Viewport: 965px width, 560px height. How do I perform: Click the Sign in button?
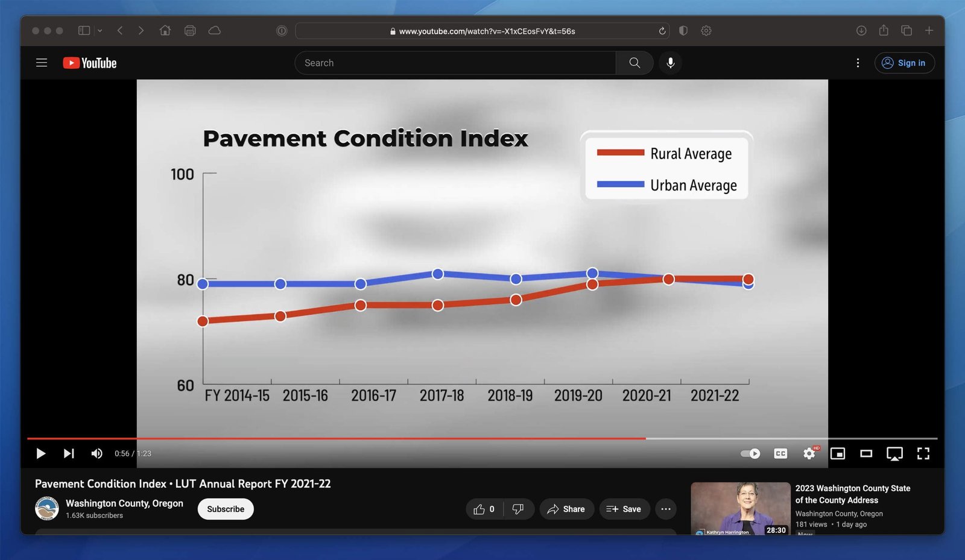(x=904, y=63)
